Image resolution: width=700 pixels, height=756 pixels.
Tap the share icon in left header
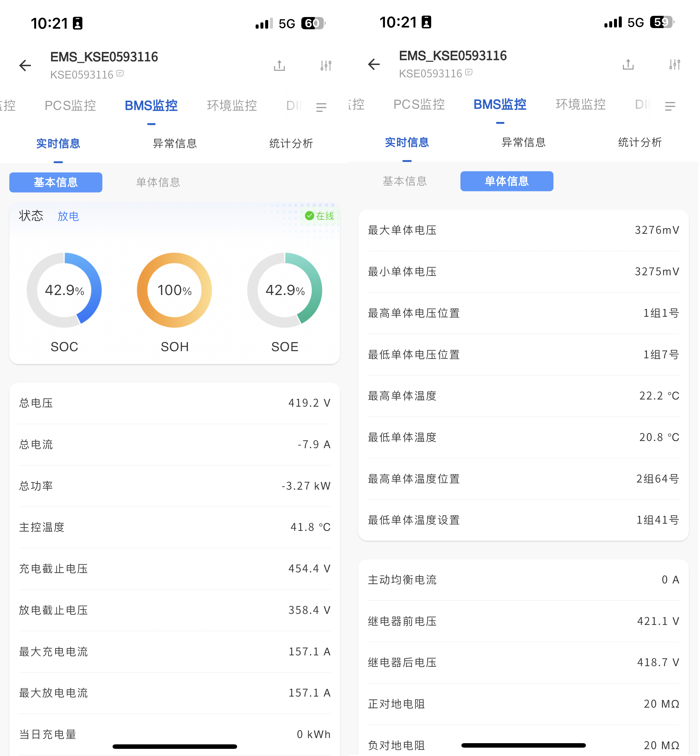point(280,65)
